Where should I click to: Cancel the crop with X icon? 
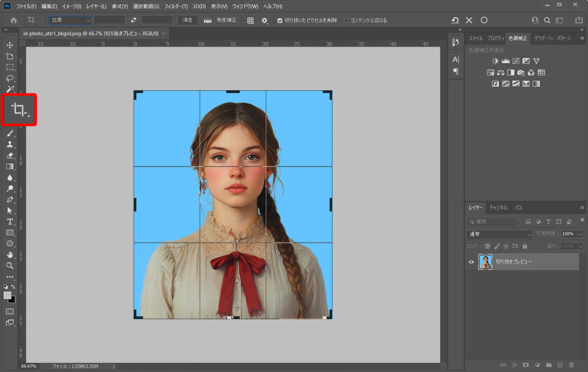click(469, 20)
